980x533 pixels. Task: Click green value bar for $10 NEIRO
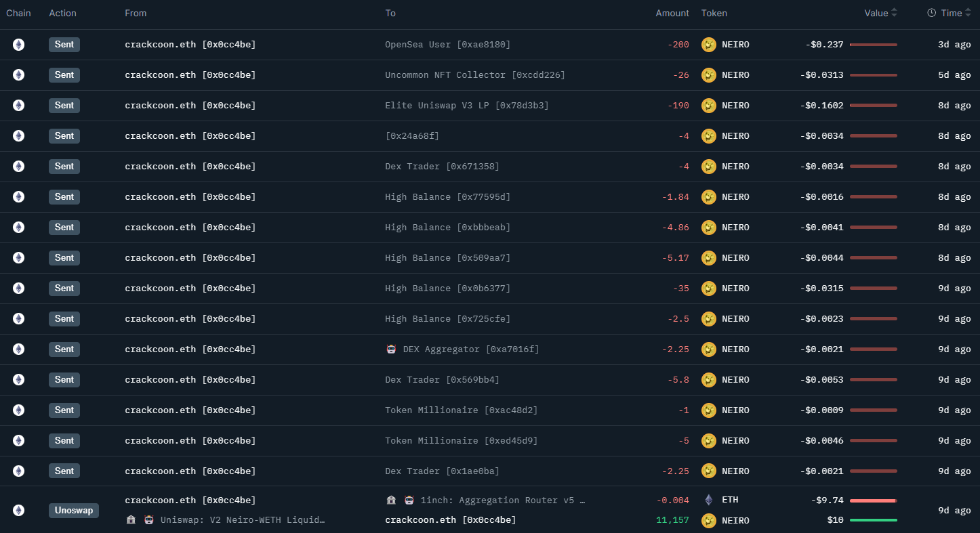[x=873, y=520]
